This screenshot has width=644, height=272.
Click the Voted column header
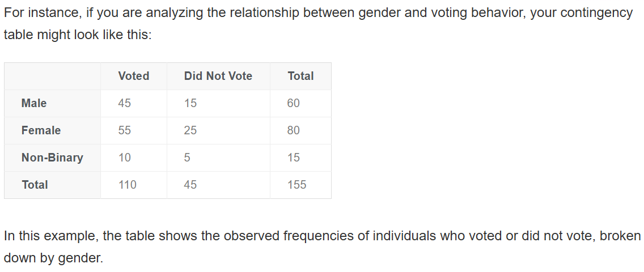133,76
